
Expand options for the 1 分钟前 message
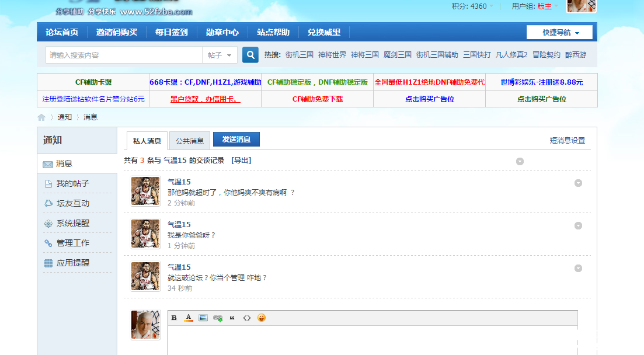pos(578,225)
